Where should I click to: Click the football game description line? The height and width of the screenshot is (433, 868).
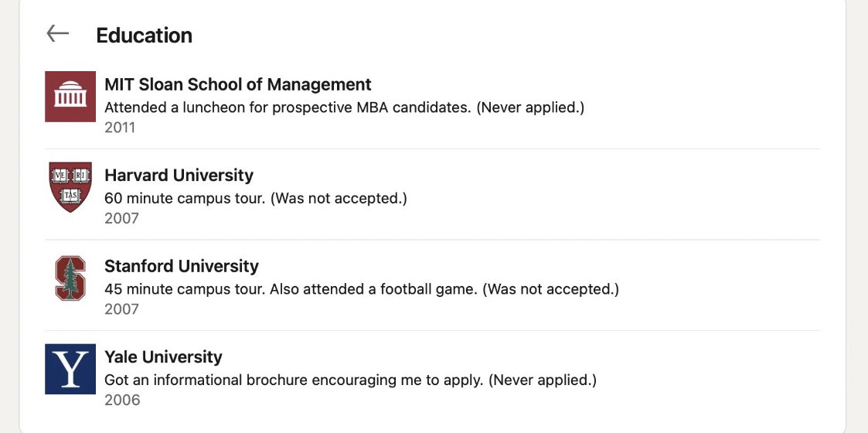pyautogui.click(x=362, y=289)
